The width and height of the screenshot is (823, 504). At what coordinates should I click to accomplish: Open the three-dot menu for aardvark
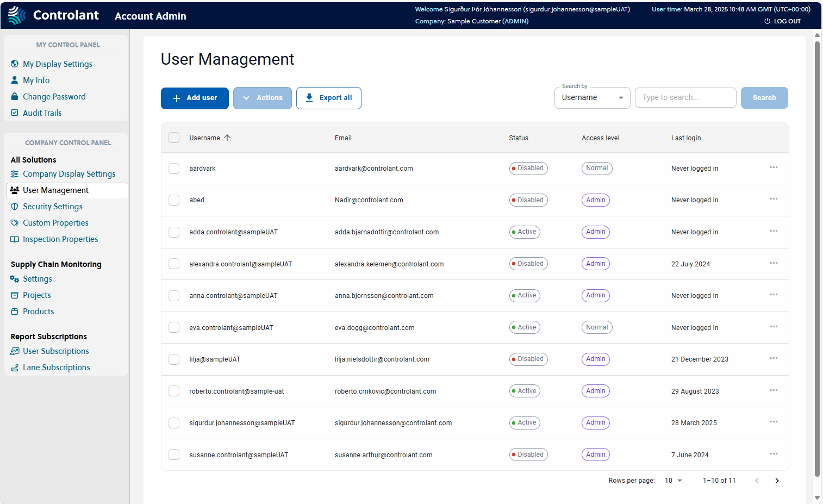[774, 167]
